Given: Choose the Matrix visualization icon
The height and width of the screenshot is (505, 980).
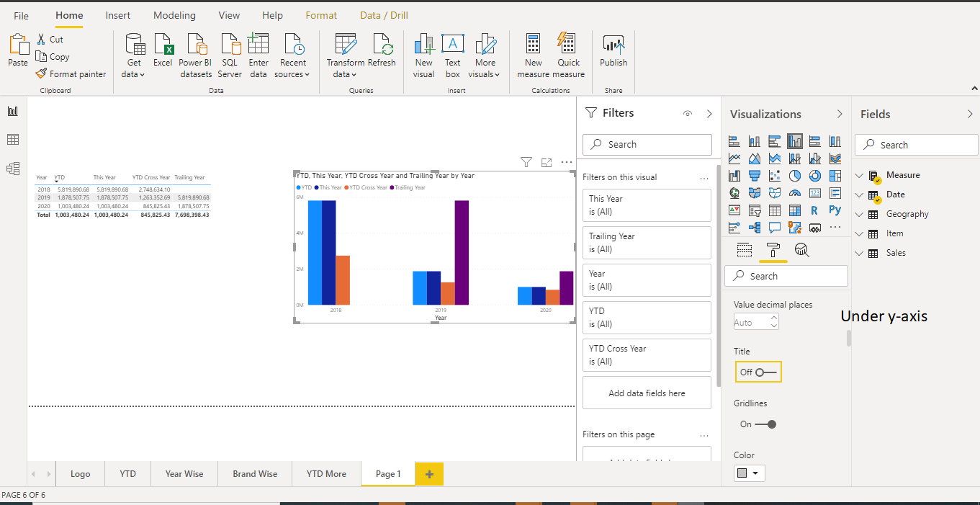Looking at the screenshot, I should [x=795, y=210].
